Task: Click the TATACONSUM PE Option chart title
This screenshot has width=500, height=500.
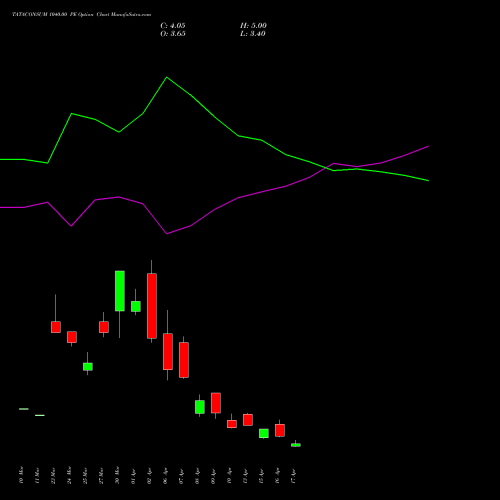Action: click(82, 15)
